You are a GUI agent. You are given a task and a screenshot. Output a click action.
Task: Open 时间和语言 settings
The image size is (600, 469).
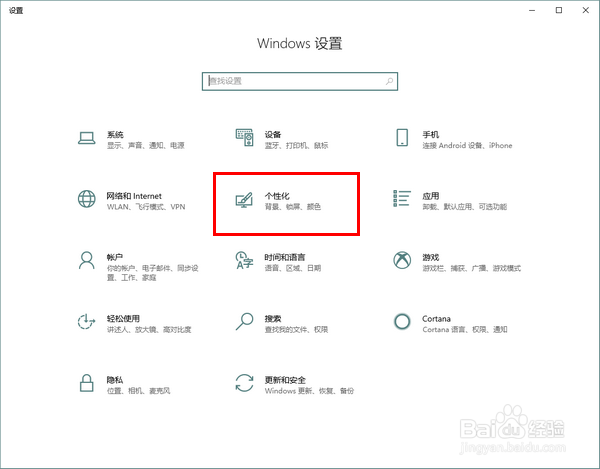coord(285,257)
